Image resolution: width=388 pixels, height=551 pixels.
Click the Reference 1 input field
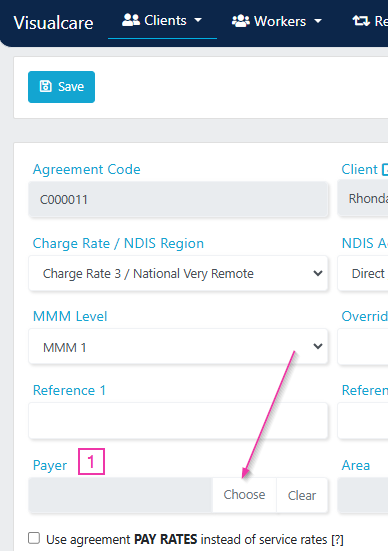point(178,421)
